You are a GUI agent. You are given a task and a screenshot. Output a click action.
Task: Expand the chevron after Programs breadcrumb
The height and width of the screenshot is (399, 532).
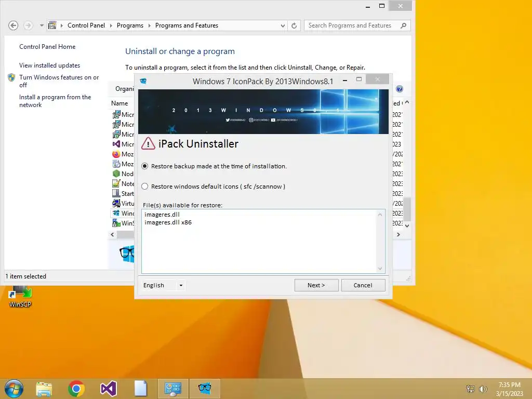pos(149,25)
